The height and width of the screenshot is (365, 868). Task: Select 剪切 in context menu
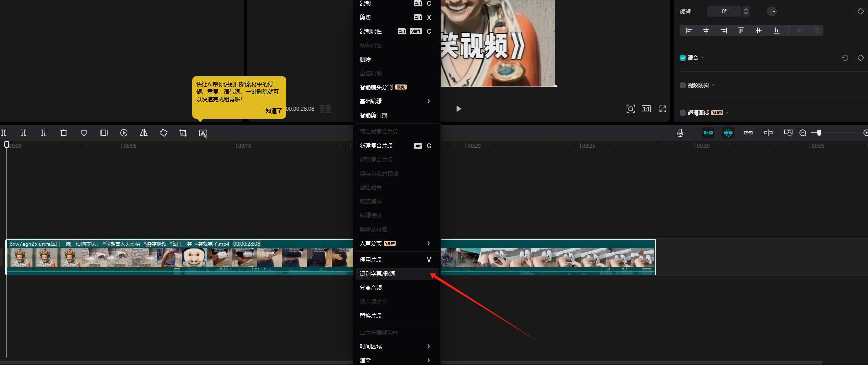397,17
